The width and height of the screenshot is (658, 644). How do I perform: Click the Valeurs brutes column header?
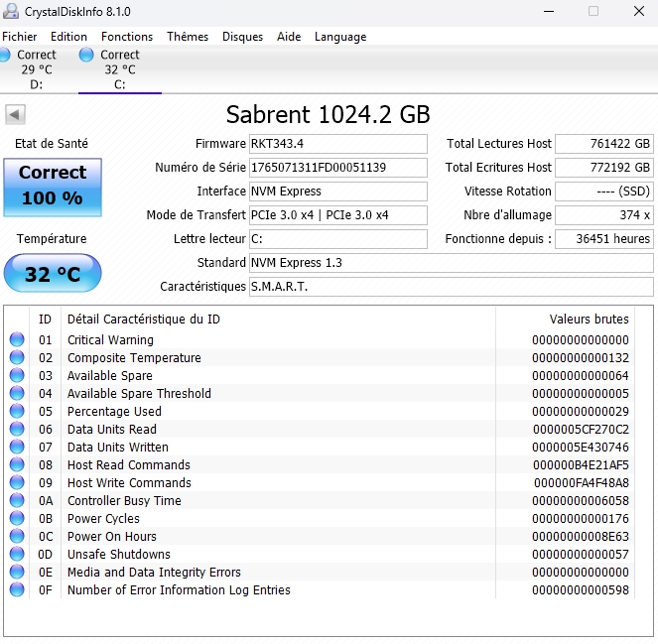589,320
